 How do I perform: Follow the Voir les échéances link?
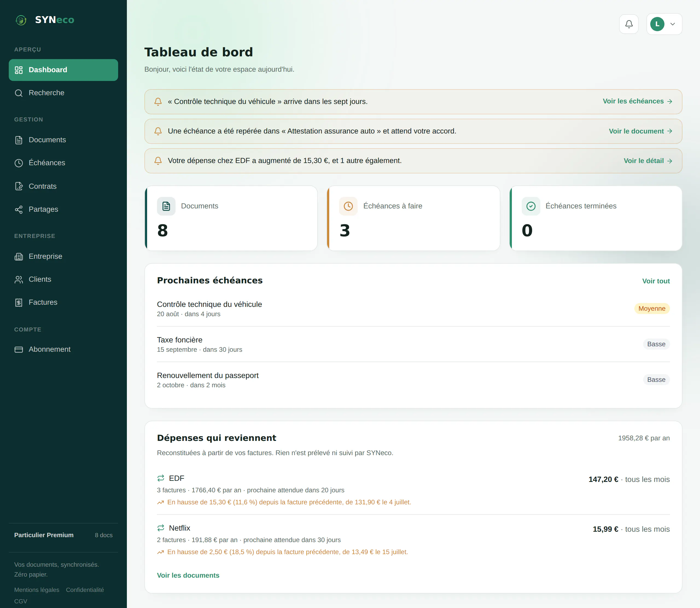pyautogui.click(x=637, y=101)
